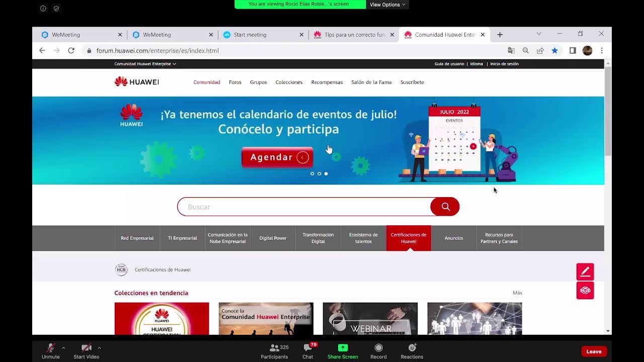Select Comunidad in main navigation
This screenshot has width=644, height=362.
tap(207, 82)
